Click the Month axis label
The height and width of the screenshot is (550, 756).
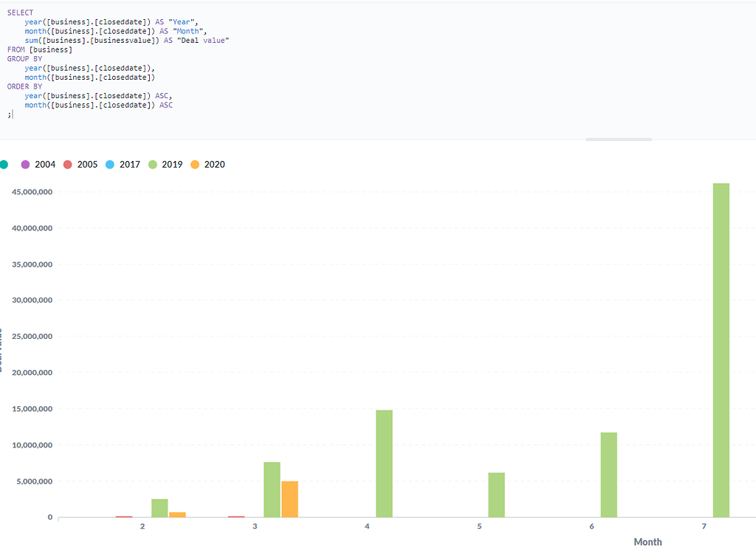[x=647, y=541]
